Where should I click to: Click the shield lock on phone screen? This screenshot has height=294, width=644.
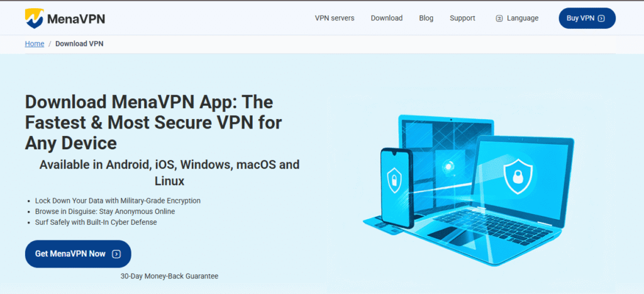coord(395,179)
